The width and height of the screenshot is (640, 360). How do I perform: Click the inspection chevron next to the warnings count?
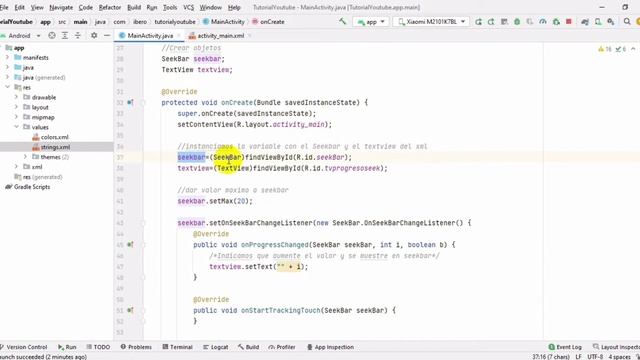633,49
